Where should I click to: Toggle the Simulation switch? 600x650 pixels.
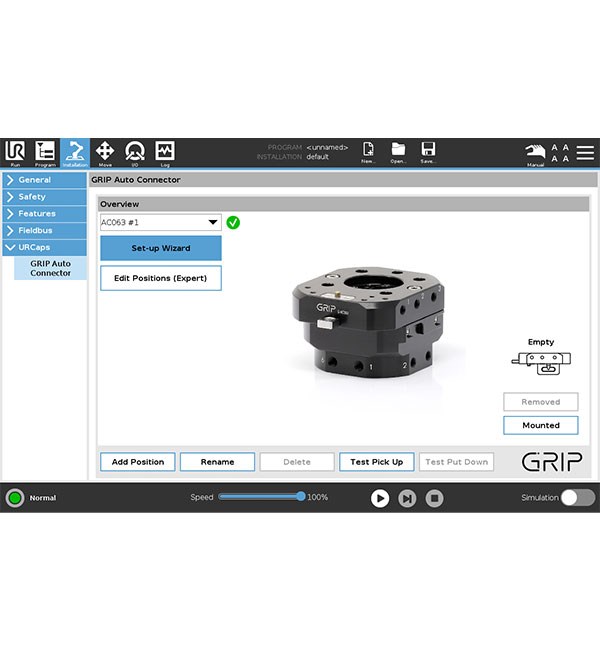click(578, 497)
